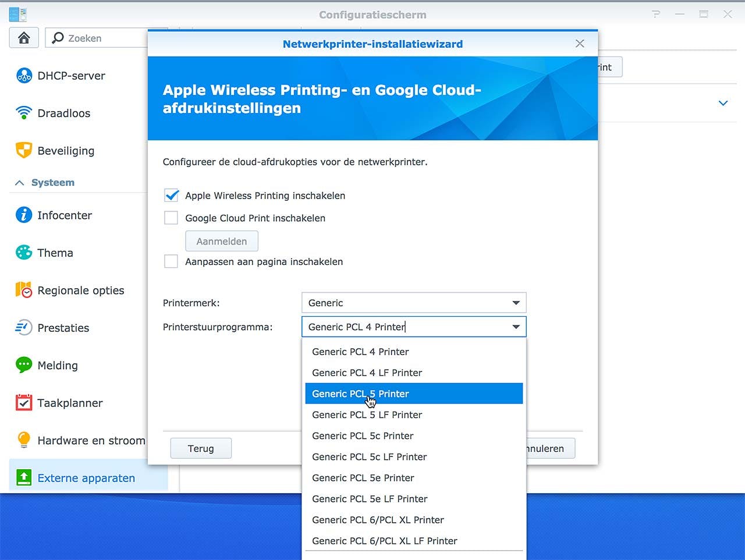Viewport: 745px width, 560px height.
Task: Click the Externe apparaten upload icon
Action: click(x=24, y=478)
